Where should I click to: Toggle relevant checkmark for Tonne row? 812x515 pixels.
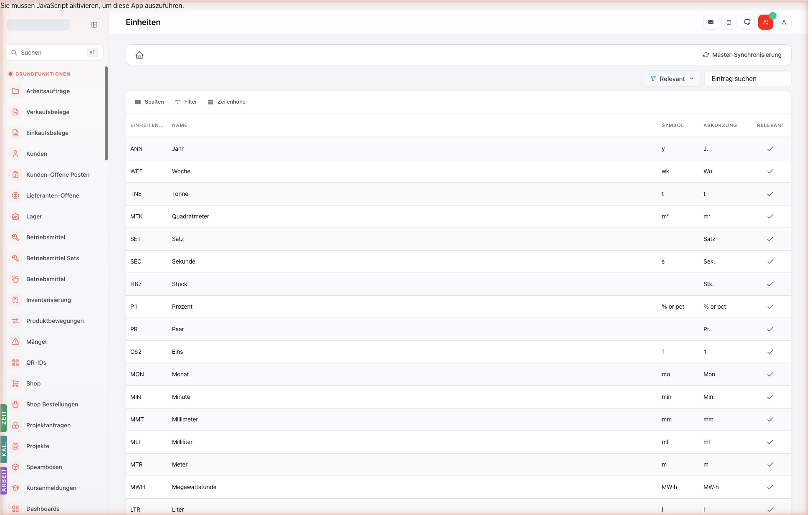pos(770,194)
